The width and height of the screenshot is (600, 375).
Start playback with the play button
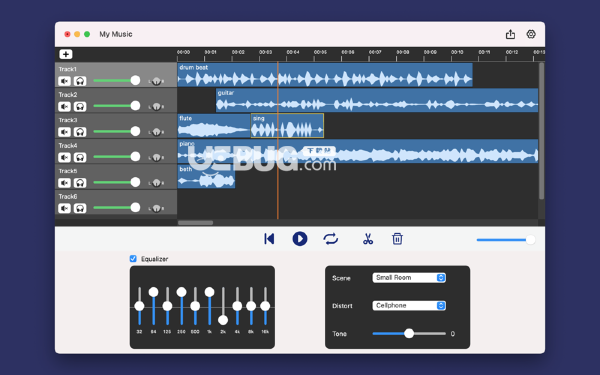pos(300,239)
